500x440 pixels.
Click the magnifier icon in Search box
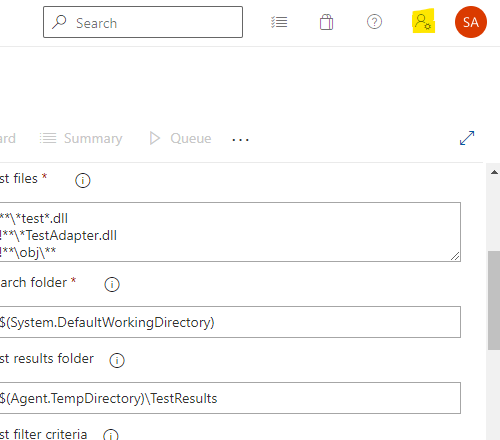59,22
